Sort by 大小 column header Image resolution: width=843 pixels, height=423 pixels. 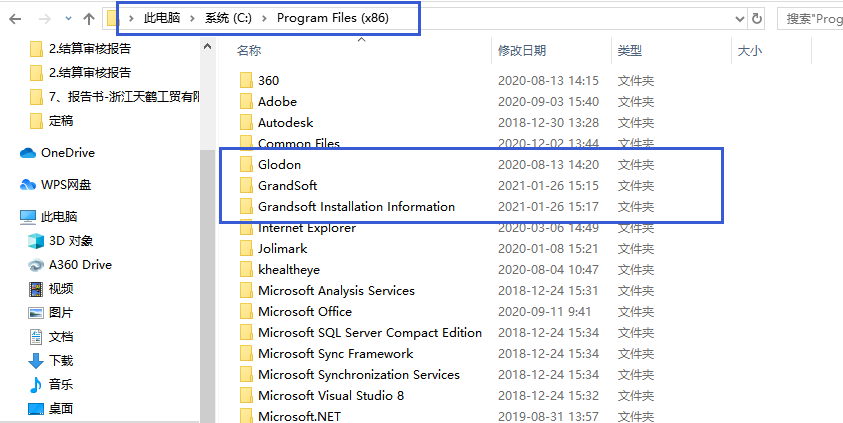coord(749,51)
